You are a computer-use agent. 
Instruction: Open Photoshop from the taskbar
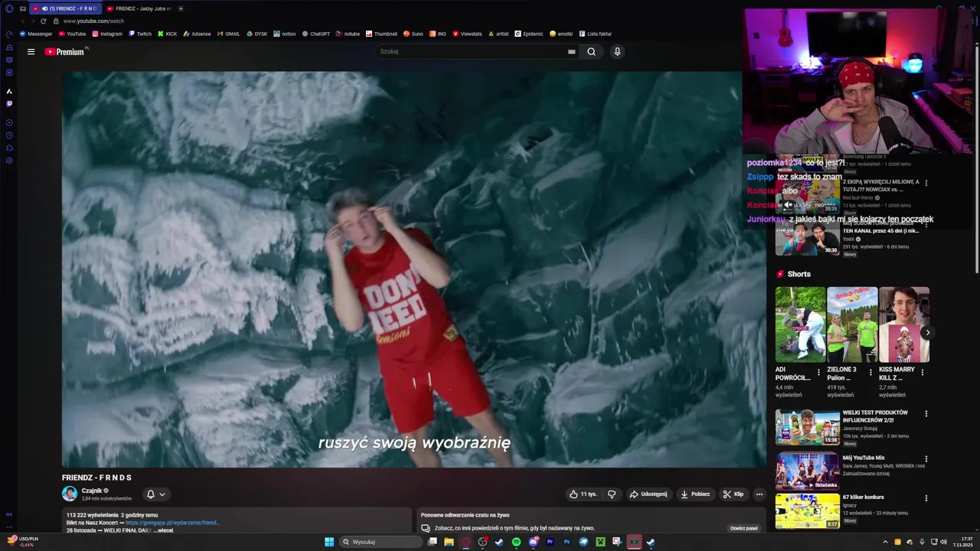567,542
